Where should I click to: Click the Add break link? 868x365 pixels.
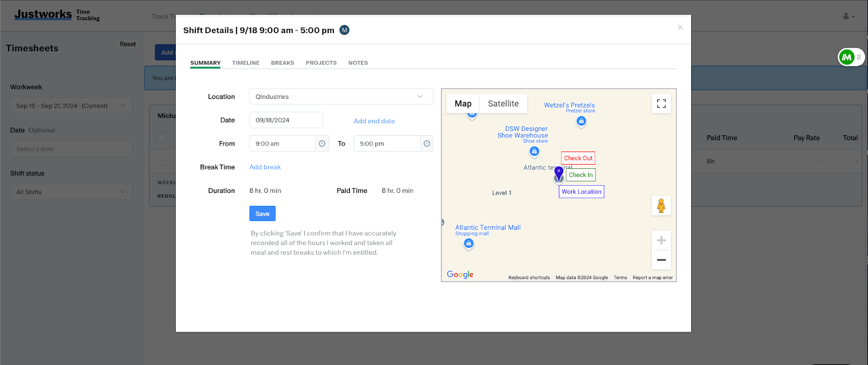click(x=265, y=167)
